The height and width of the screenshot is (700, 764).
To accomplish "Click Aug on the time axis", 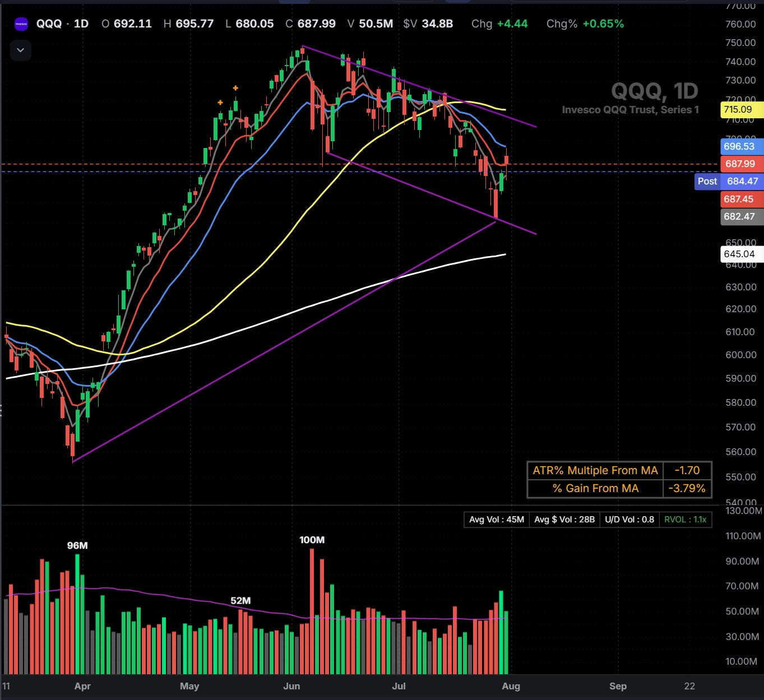I will coord(511,687).
